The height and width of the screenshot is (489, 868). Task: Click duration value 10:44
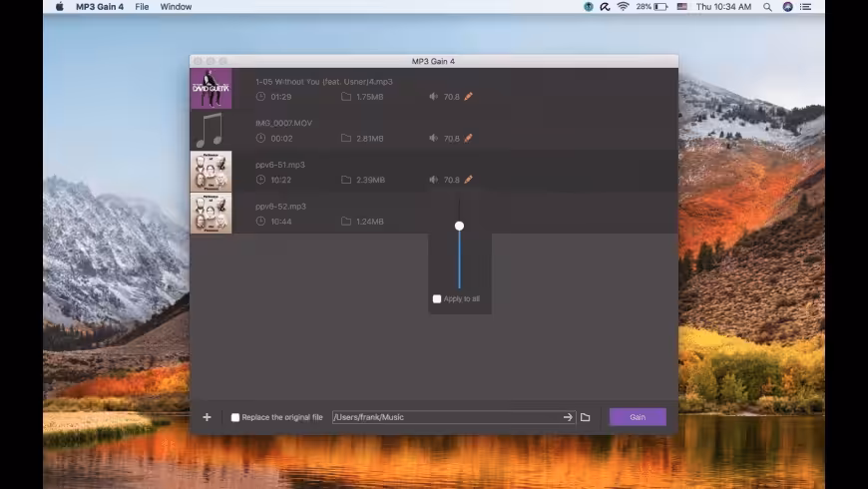tap(281, 222)
